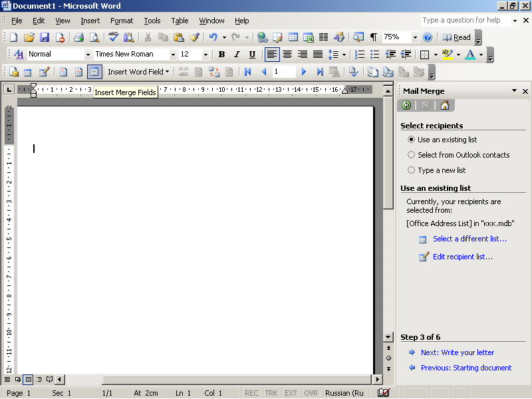Open the Undo history dropdown arrow

224,37
